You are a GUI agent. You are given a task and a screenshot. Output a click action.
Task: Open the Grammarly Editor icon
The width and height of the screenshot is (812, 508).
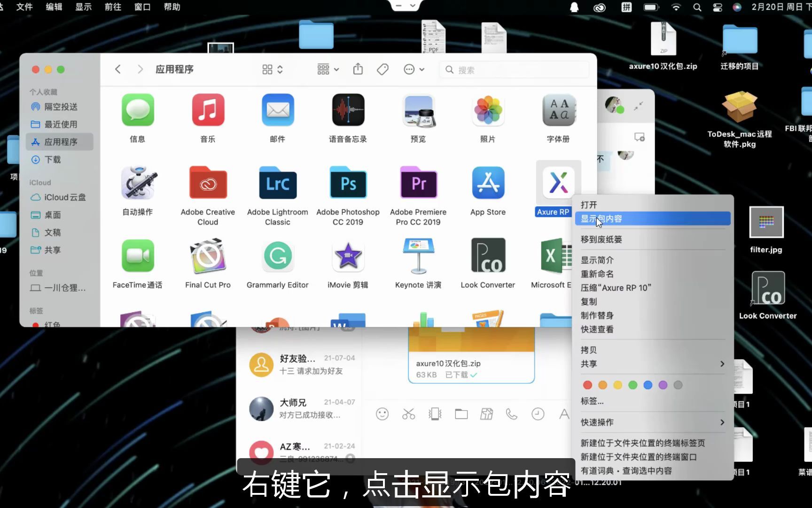[278, 256]
